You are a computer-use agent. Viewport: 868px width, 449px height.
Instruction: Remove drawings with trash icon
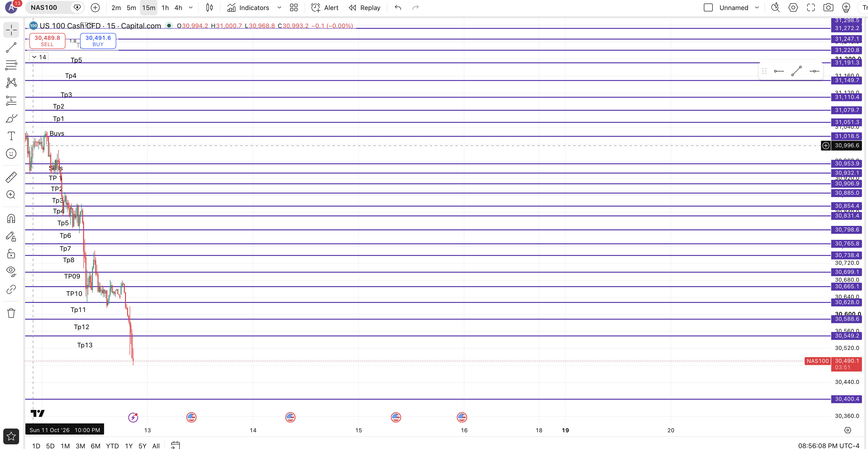[x=11, y=313]
